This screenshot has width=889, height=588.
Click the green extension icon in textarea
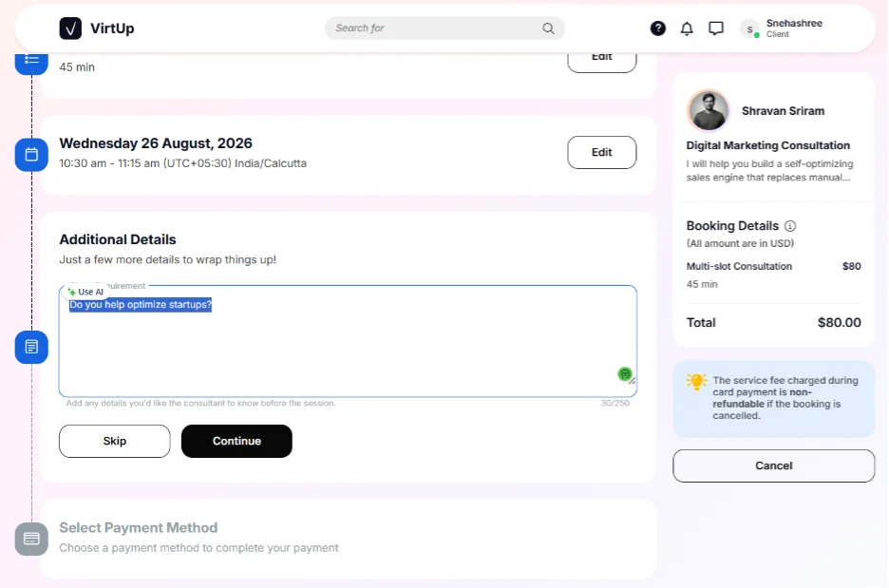625,373
